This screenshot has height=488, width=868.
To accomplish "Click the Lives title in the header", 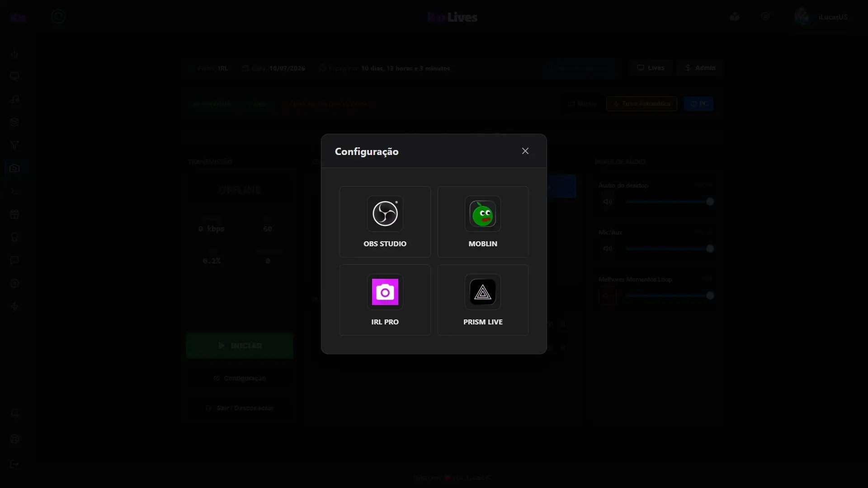I will pyautogui.click(x=462, y=17).
